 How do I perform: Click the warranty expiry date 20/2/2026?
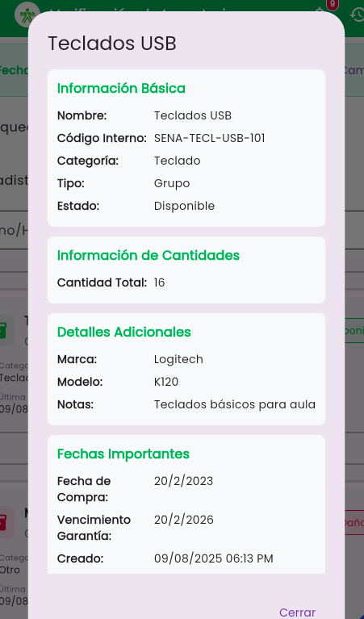(183, 520)
